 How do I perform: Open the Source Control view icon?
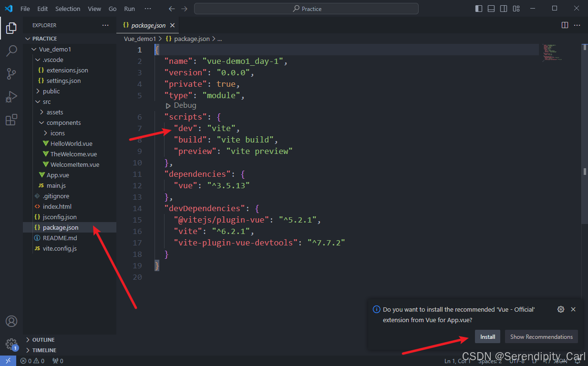tap(11, 74)
